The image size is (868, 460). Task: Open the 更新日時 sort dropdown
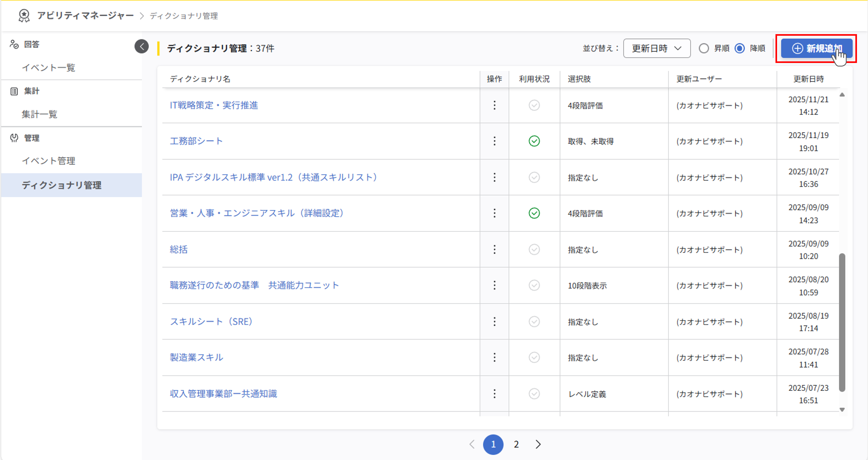tap(656, 48)
